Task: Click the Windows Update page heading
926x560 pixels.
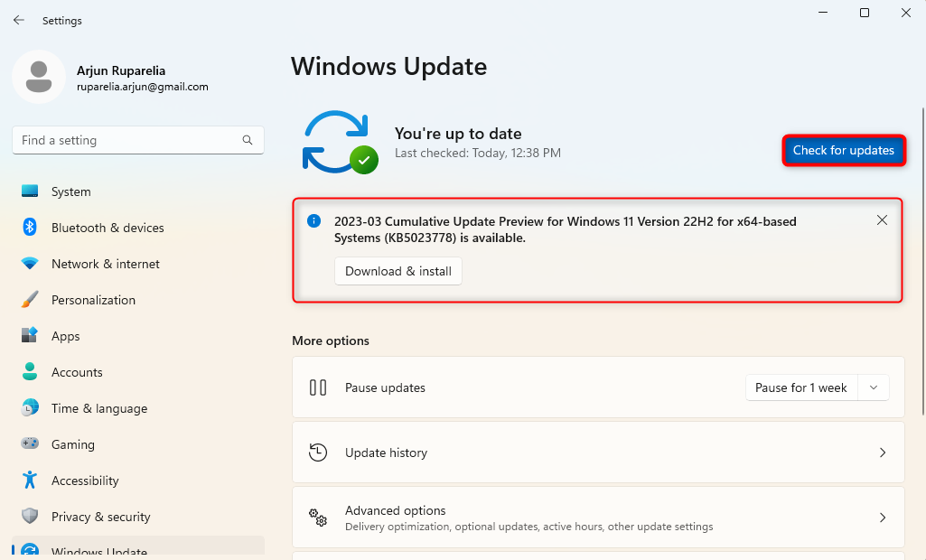Action: tap(388, 66)
